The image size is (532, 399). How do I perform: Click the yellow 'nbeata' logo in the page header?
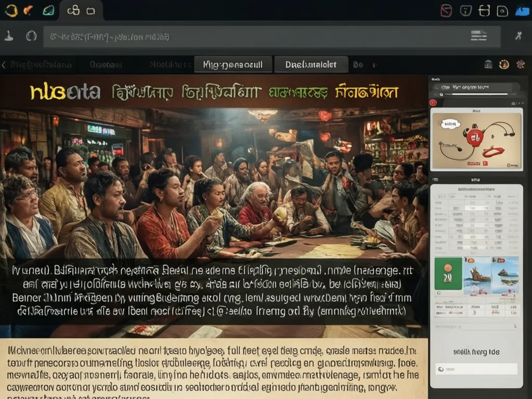click(x=65, y=92)
